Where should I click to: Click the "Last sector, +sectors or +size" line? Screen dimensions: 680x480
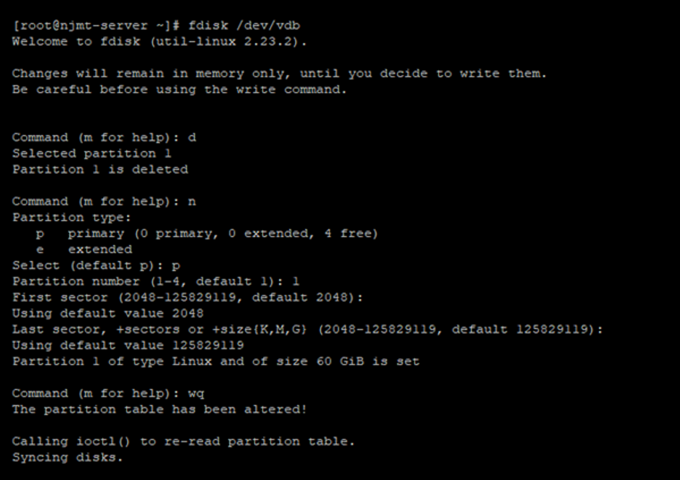click(307, 329)
